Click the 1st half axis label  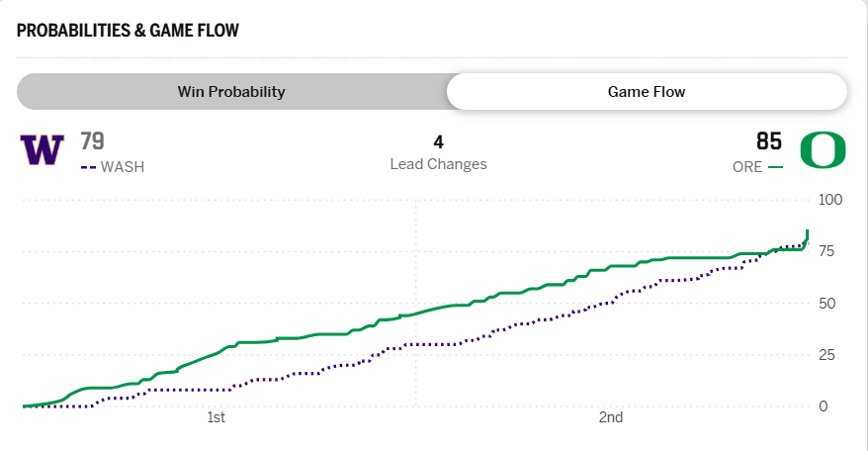click(x=217, y=417)
